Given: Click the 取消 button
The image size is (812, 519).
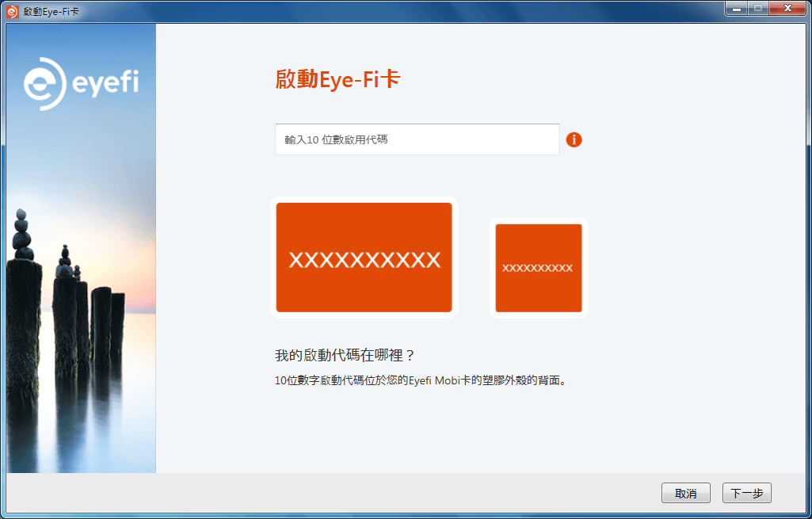Looking at the screenshot, I should 685,492.
